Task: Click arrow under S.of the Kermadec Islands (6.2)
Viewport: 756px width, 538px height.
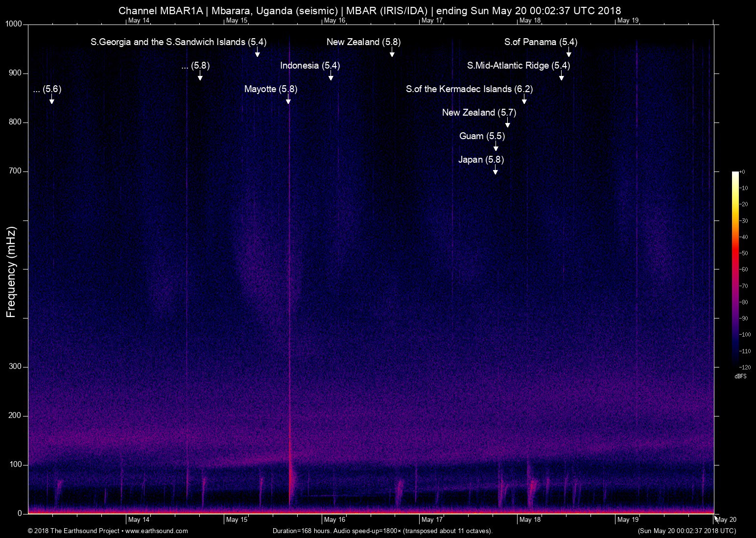Action: point(524,100)
